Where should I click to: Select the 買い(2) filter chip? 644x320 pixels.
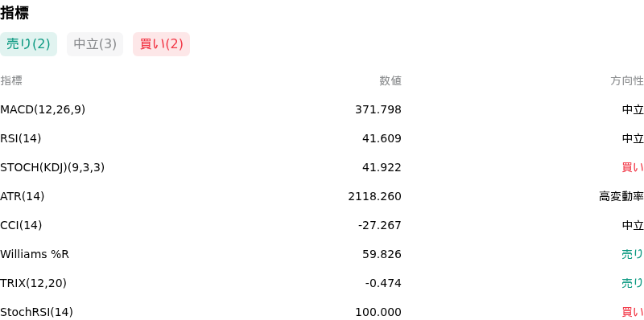[x=162, y=44]
